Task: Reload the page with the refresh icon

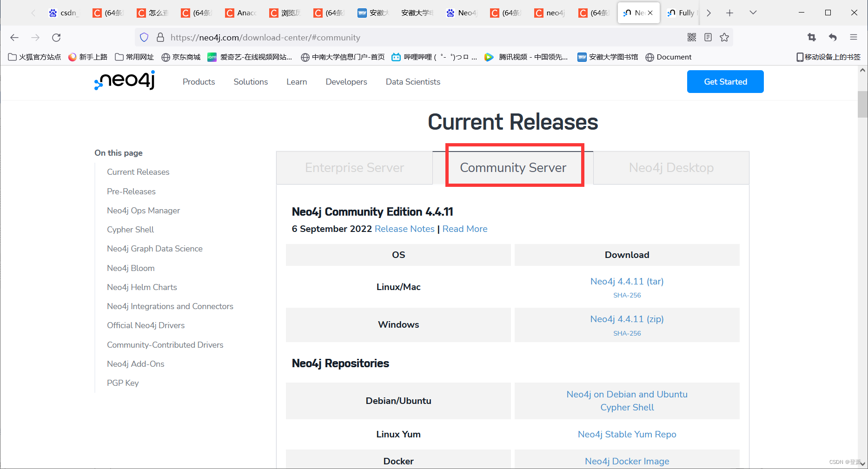Action: click(x=56, y=38)
